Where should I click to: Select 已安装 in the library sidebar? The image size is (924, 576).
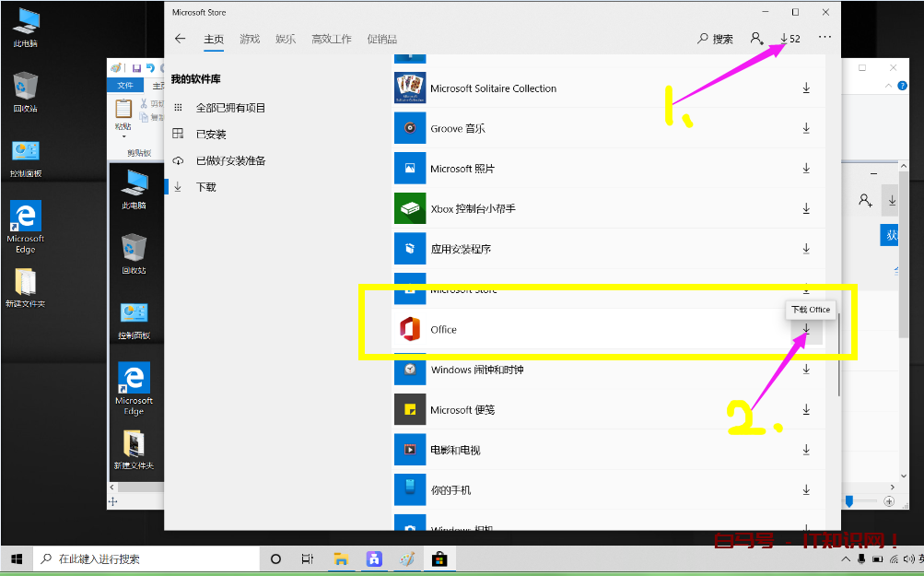click(211, 135)
